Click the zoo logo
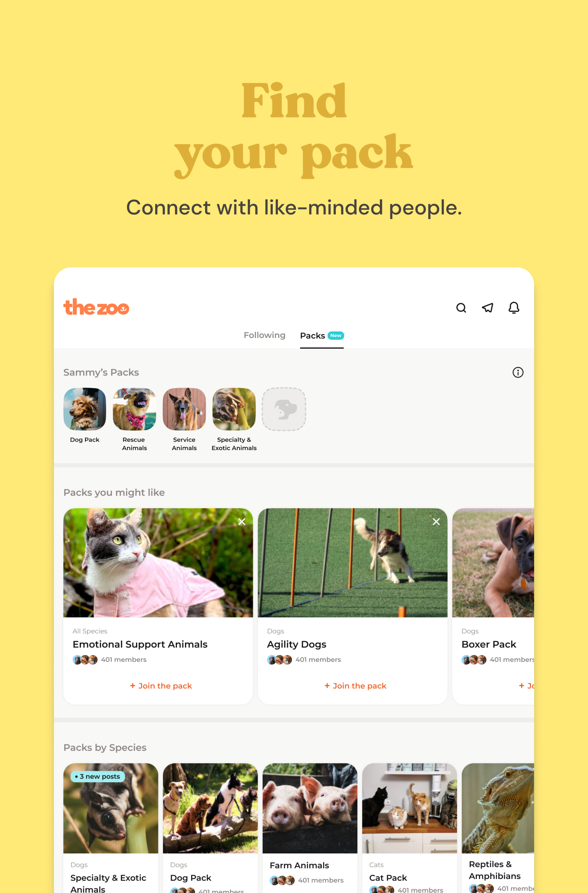 [x=96, y=307]
